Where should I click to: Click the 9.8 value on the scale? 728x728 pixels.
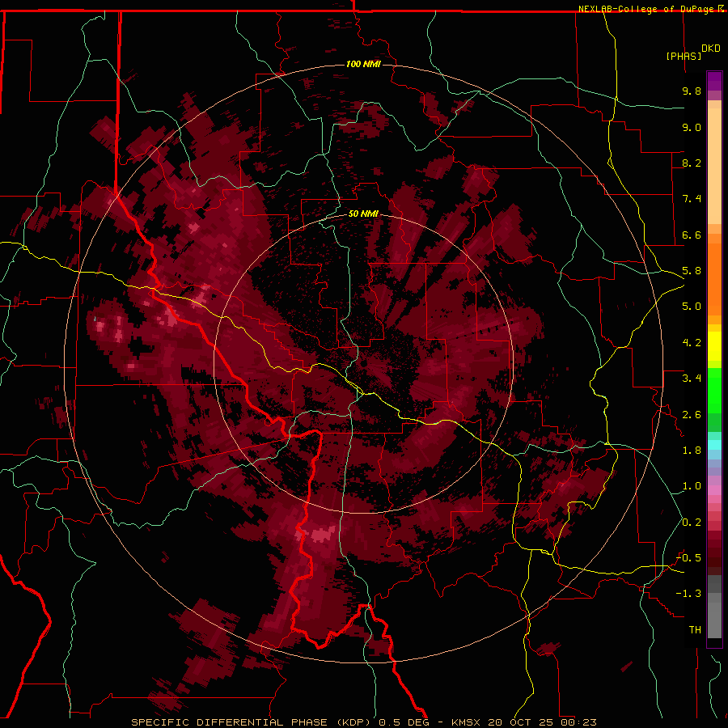pyautogui.click(x=692, y=91)
